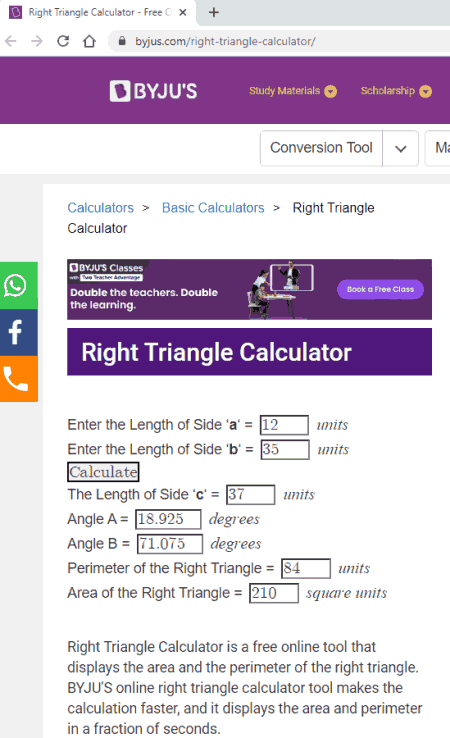Open the Basic Calculators breadcrumb link
Image resolution: width=450 pixels, height=738 pixels.
(x=213, y=208)
